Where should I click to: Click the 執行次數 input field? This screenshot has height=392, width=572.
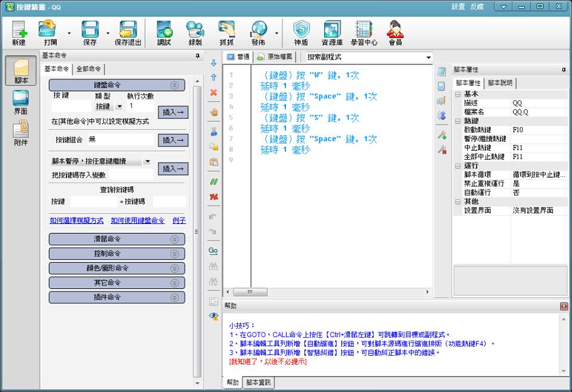(x=139, y=106)
